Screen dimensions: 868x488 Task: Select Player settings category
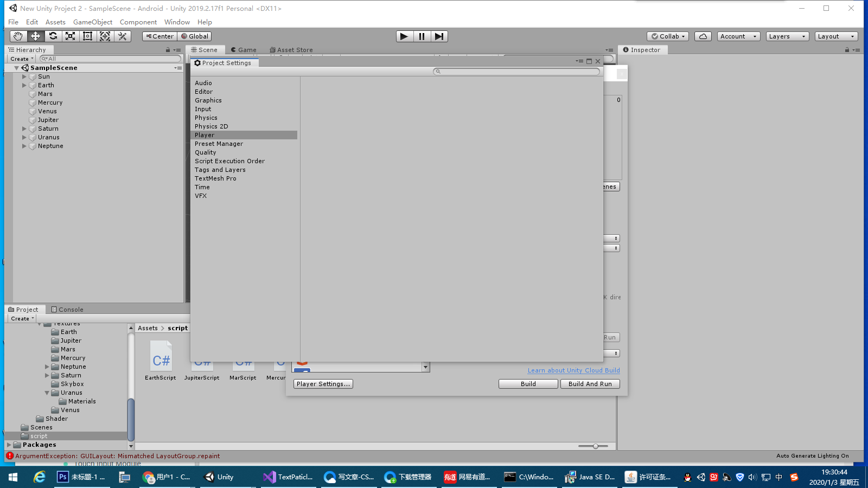tap(244, 135)
